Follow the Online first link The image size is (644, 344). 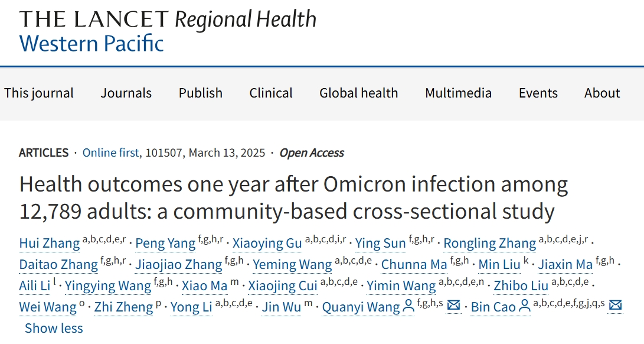point(111,152)
